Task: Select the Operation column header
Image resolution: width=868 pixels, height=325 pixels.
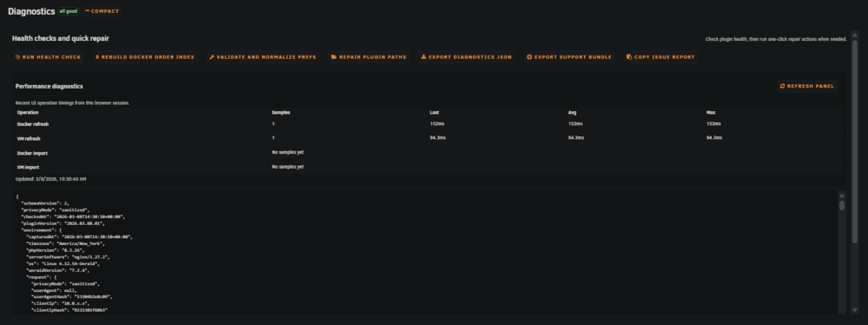Action: [28, 113]
